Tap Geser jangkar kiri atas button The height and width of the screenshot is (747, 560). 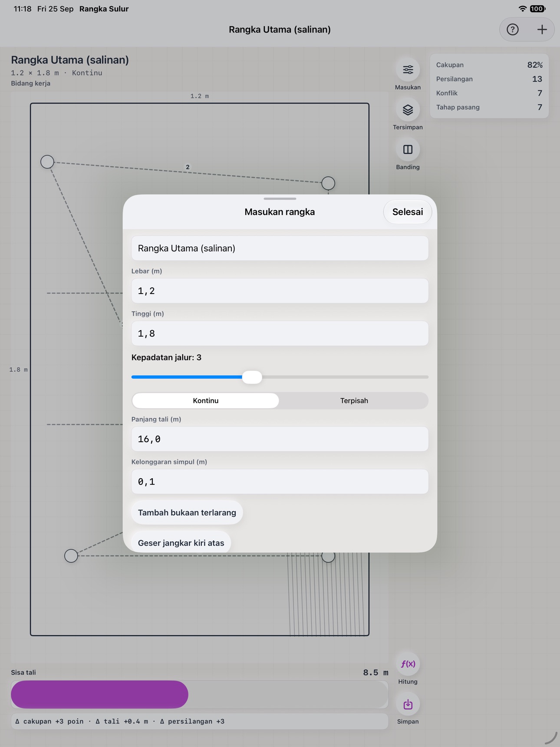(181, 542)
